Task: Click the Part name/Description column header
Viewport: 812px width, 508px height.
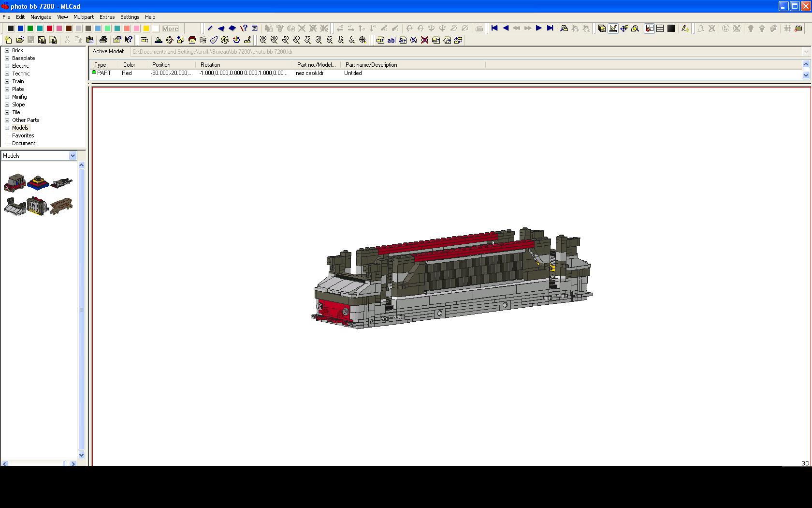Action: pos(413,65)
